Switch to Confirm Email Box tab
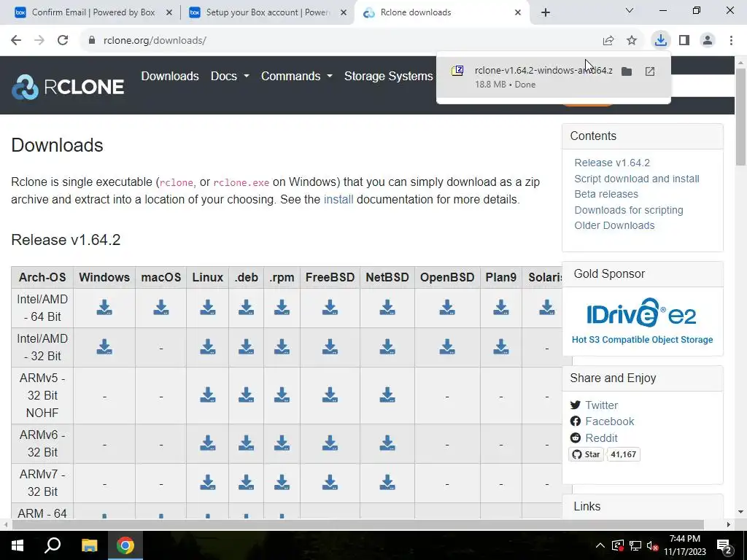 pos(93,12)
